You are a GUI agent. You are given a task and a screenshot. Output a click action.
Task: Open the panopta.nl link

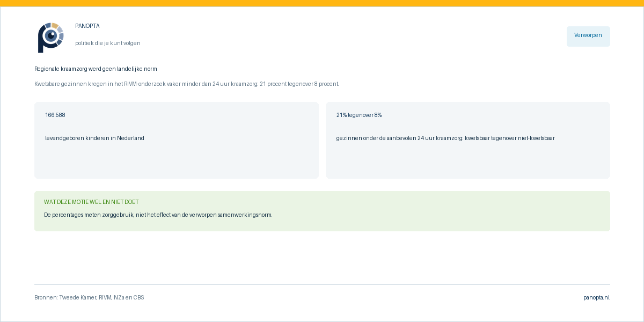pos(596,298)
